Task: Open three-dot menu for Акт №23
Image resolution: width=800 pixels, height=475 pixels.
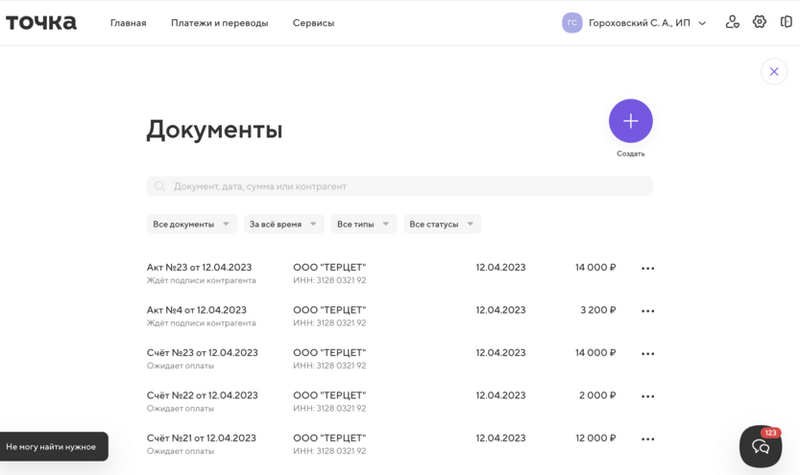Action: 648,268
